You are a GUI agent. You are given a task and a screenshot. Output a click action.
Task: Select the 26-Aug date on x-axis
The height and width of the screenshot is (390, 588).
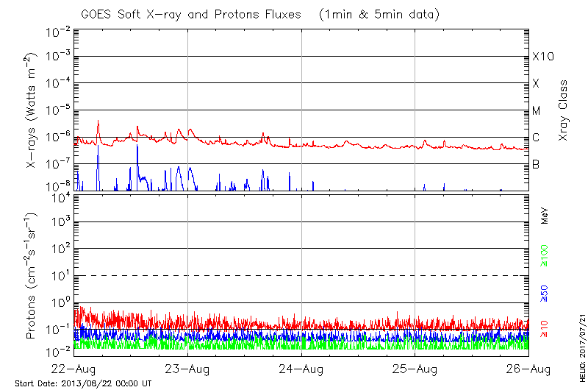pyautogui.click(x=528, y=369)
